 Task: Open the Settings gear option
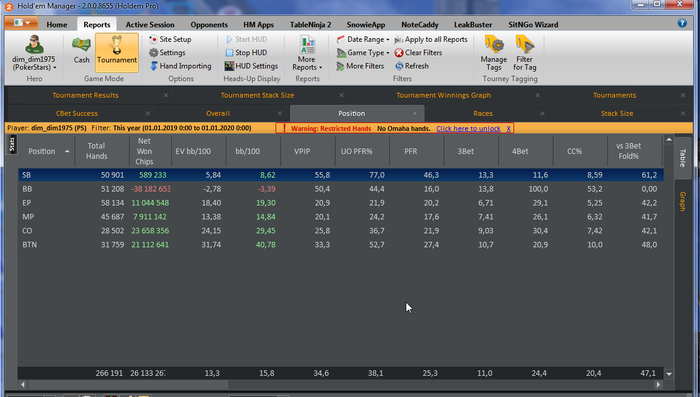pyautogui.click(x=167, y=53)
